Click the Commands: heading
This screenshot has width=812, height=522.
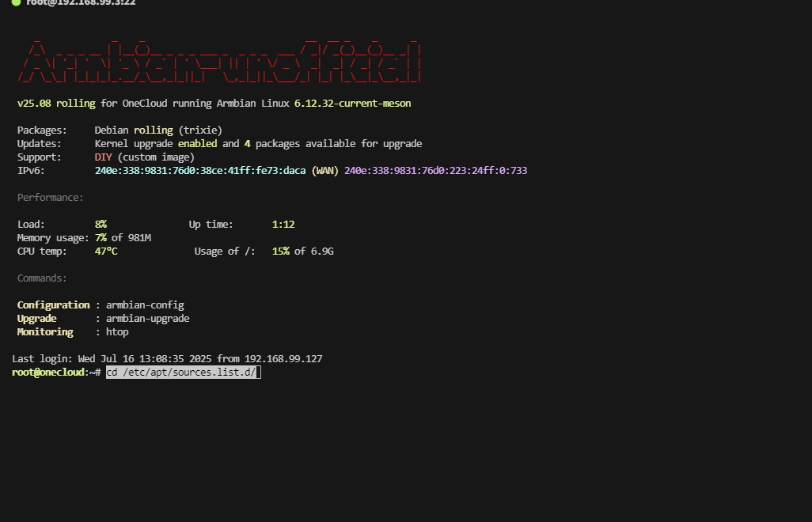tap(42, 278)
